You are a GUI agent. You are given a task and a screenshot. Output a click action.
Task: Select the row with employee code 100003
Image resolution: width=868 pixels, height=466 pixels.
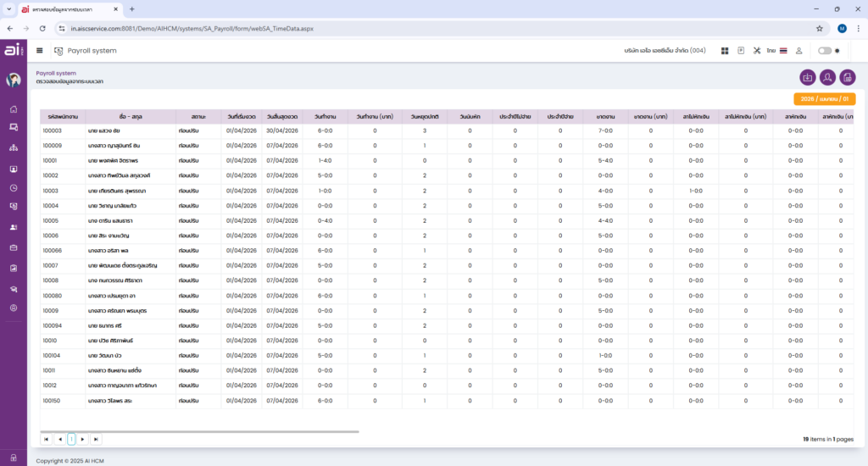click(446, 131)
